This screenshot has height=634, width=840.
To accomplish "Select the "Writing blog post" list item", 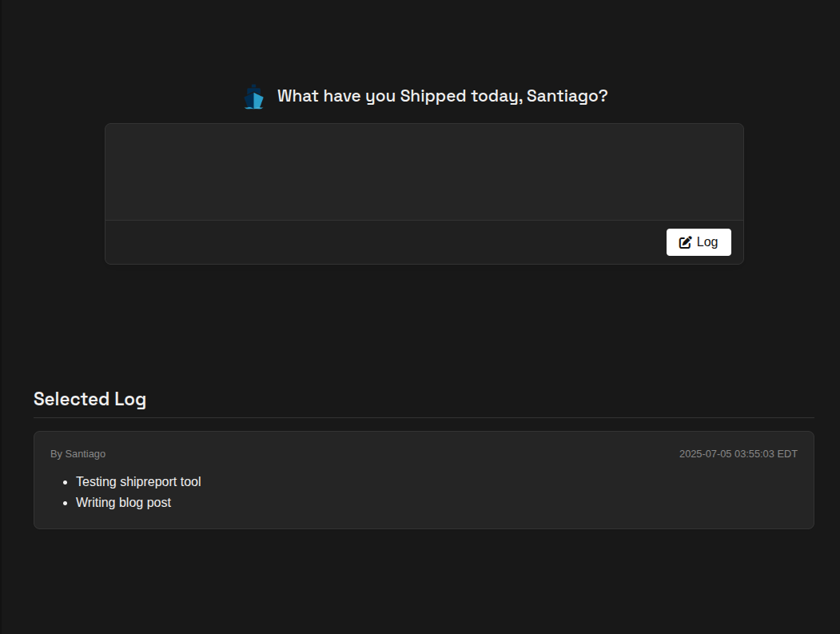I will (123, 503).
